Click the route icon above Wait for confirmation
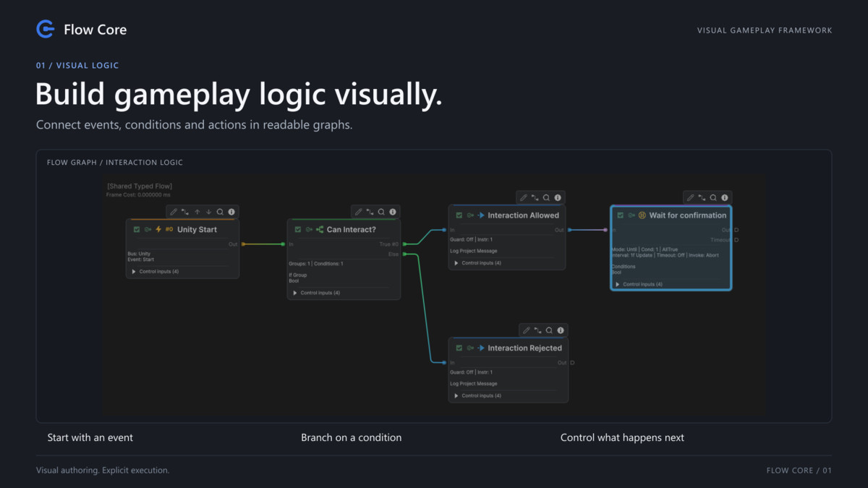868x488 pixels. pos(702,197)
